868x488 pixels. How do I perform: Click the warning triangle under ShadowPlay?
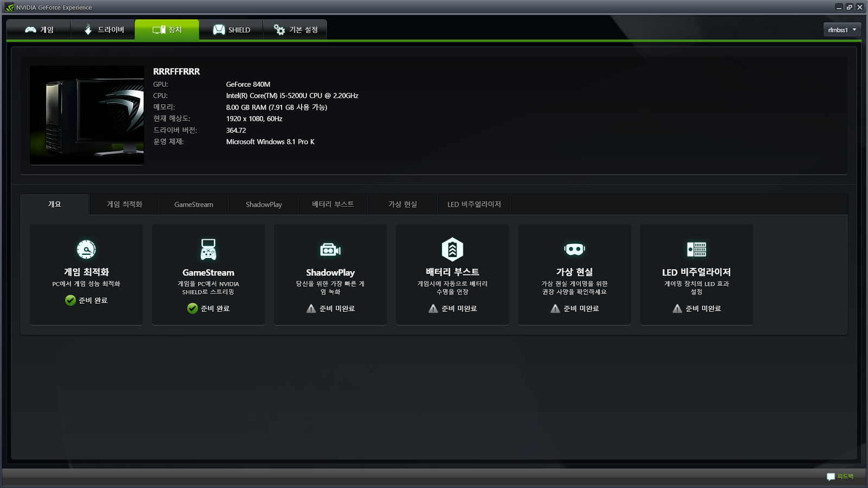click(x=311, y=309)
